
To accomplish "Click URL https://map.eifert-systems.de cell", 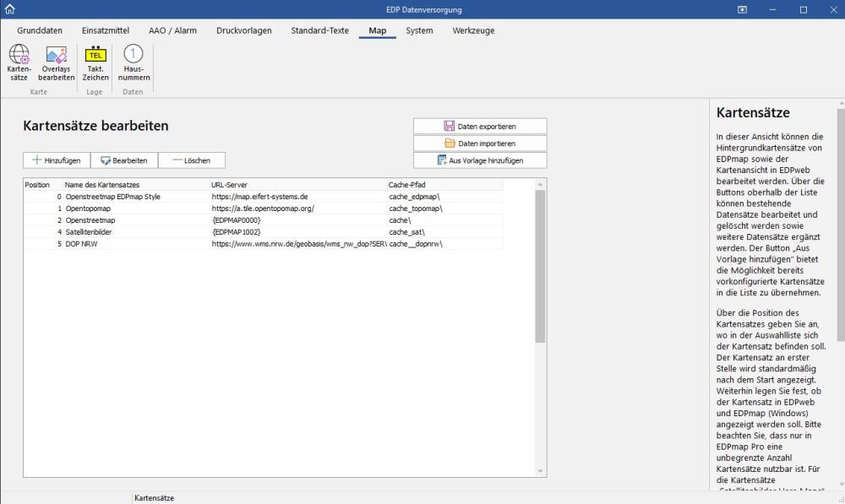I will (298, 197).
